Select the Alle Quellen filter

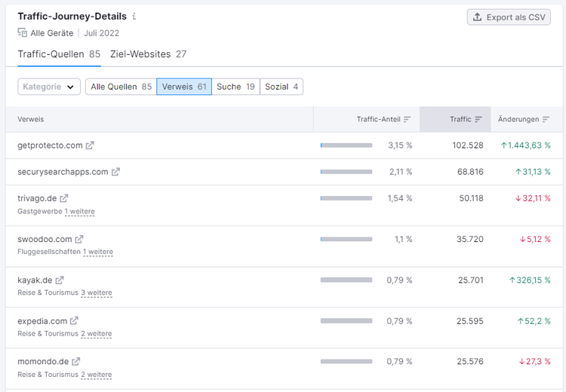click(x=121, y=87)
